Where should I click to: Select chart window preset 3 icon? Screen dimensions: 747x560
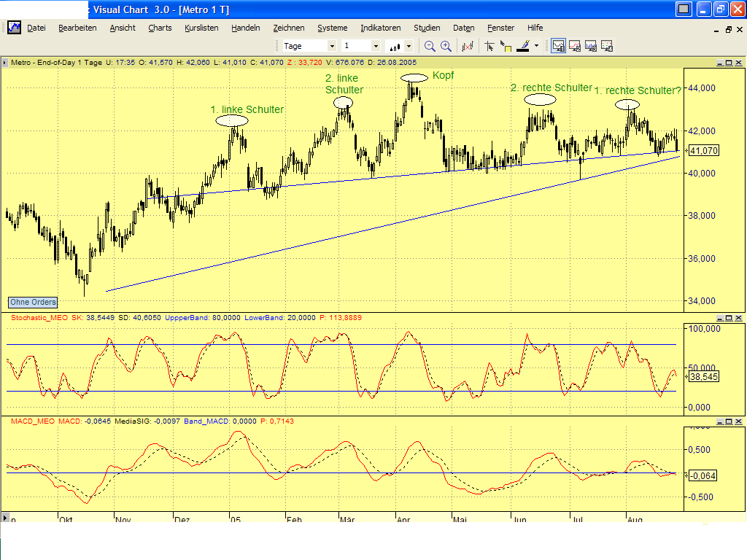(591, 45)
